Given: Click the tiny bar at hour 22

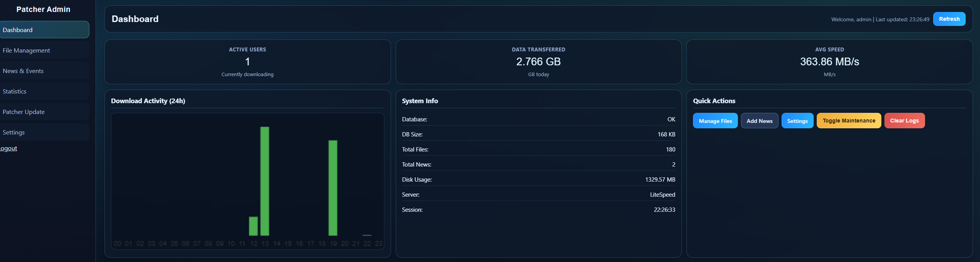Looking at the screenshot, I should coord(367,235).
